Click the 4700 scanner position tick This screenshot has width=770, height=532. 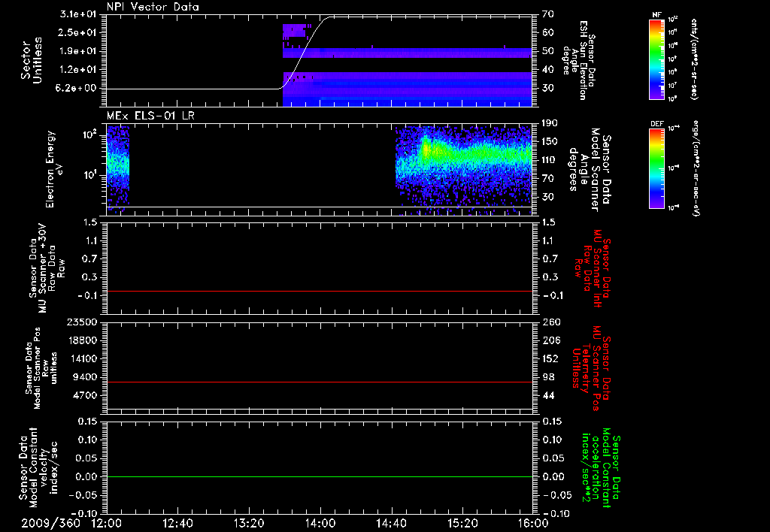(x=86, y=395)
